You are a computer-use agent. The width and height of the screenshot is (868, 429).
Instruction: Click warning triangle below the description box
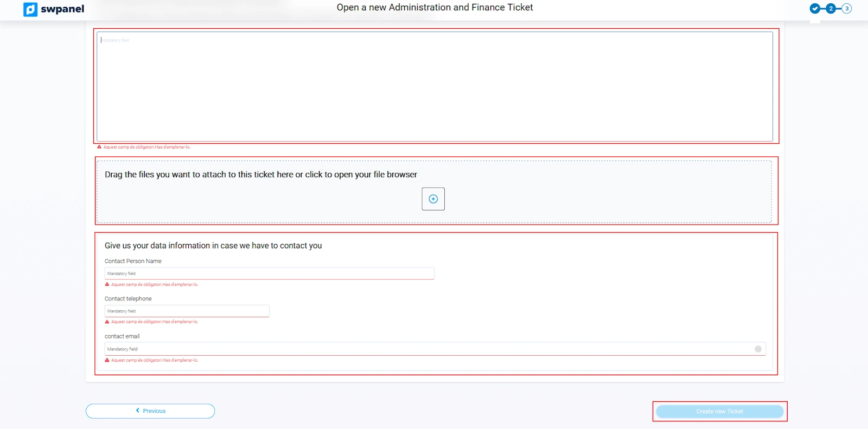(99, 147)
